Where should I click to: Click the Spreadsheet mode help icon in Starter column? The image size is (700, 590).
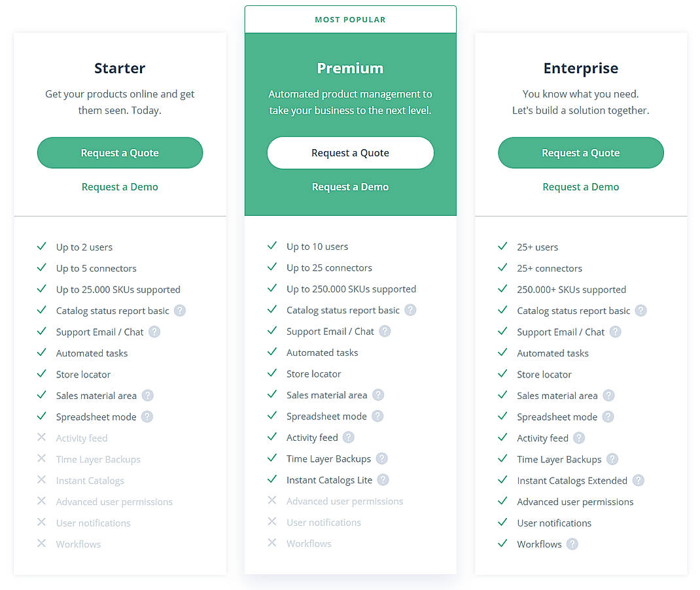tap(147, 417)
